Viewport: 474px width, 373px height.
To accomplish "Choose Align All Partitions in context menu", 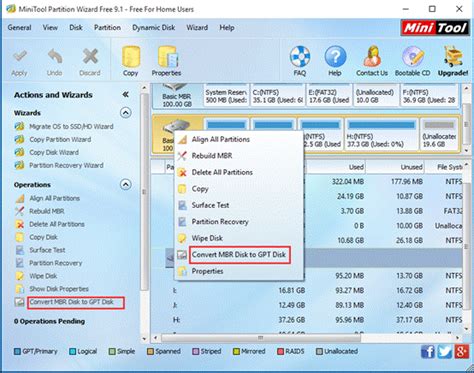I will (239, 139).
